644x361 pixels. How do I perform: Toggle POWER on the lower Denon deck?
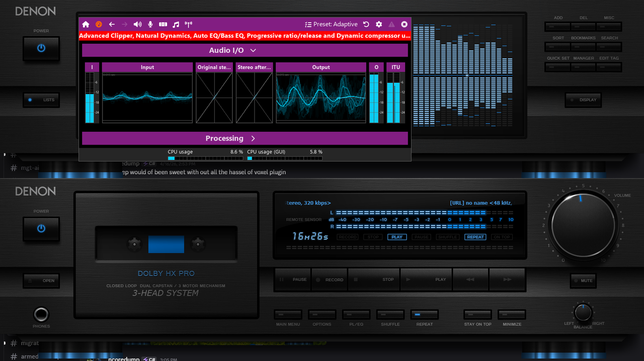coord(41,228)
